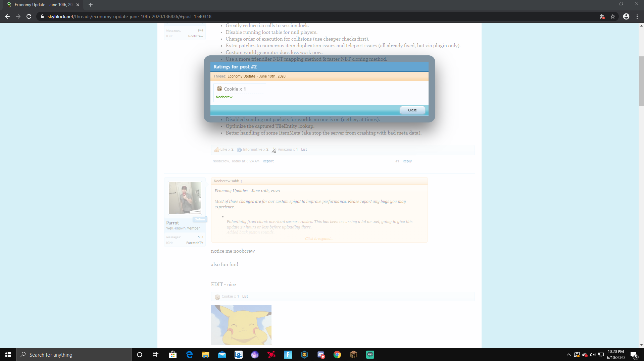This screenshot has height=361, width=644.
Task: Go forward in Chrome history
Action: click(18, 16)
